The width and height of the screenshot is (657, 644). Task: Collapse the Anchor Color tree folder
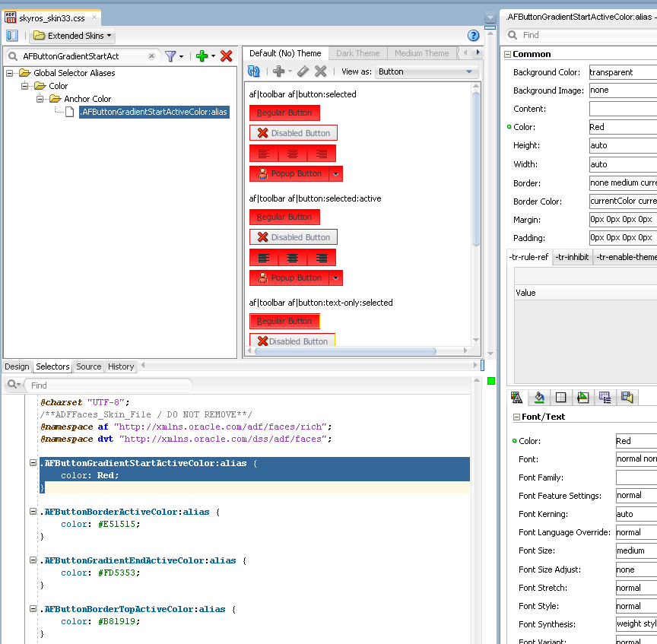click(x=40, y=100)
